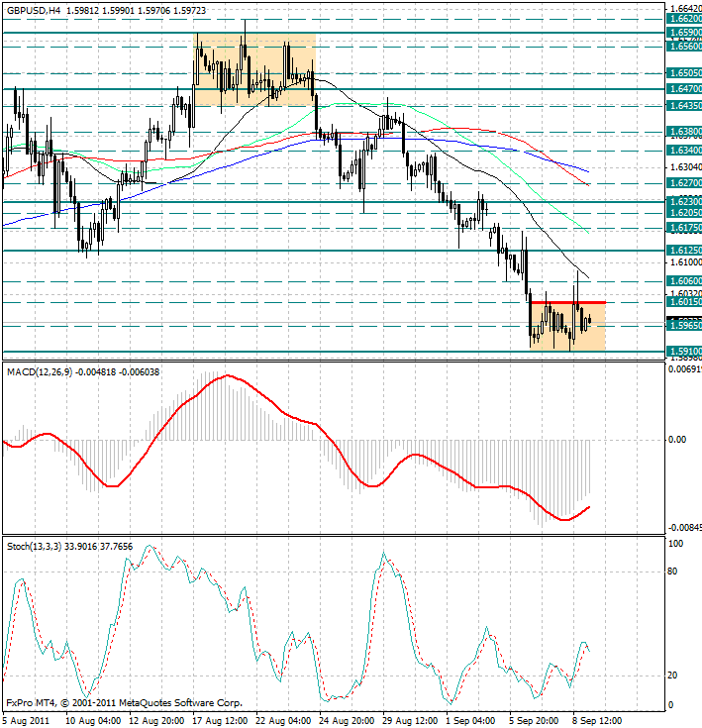This screenshot has height=728, width=702.
Task: Click the 0.00 MACD zero level label
Action: pyautogui.click(x=677, y=439)
